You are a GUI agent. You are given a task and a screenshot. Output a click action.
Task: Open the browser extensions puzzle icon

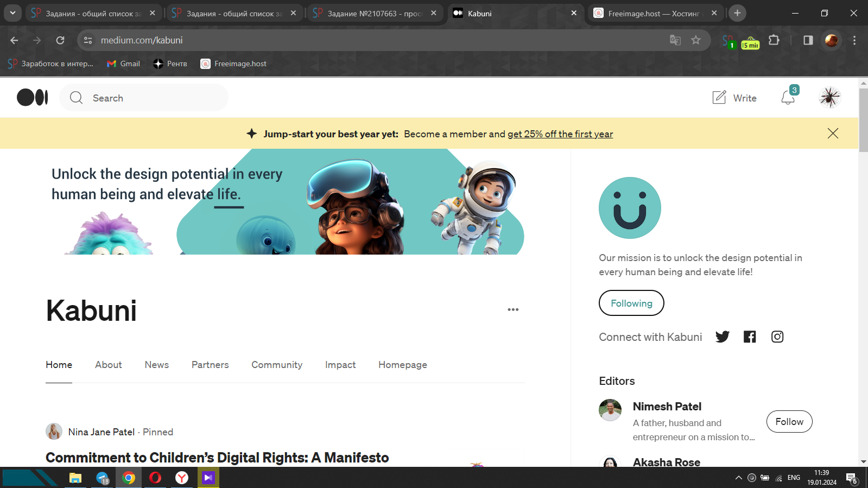[x=774, y=40]
